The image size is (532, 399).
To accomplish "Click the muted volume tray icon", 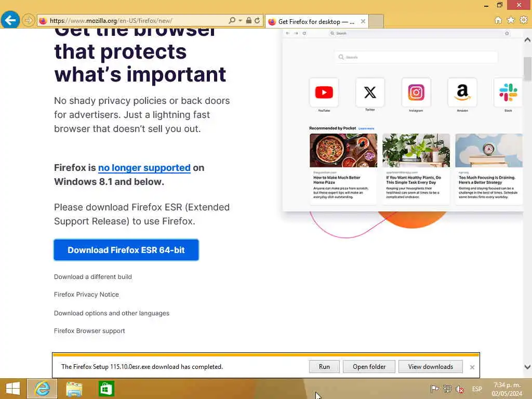I will click(x=460, y=389).
